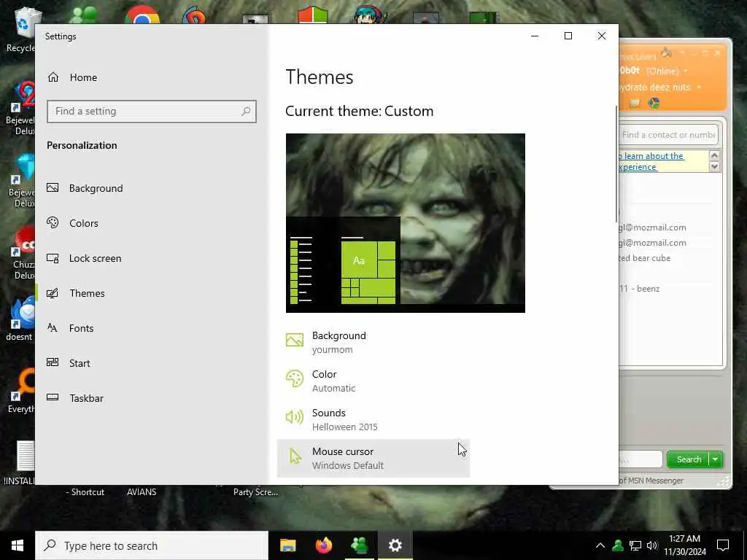
Task: Click the Everything desktop shortcut
Action: 20,391
